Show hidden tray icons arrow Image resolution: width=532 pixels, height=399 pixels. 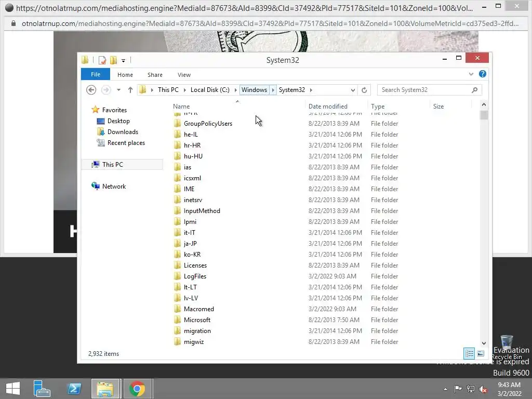click(445, 389)
